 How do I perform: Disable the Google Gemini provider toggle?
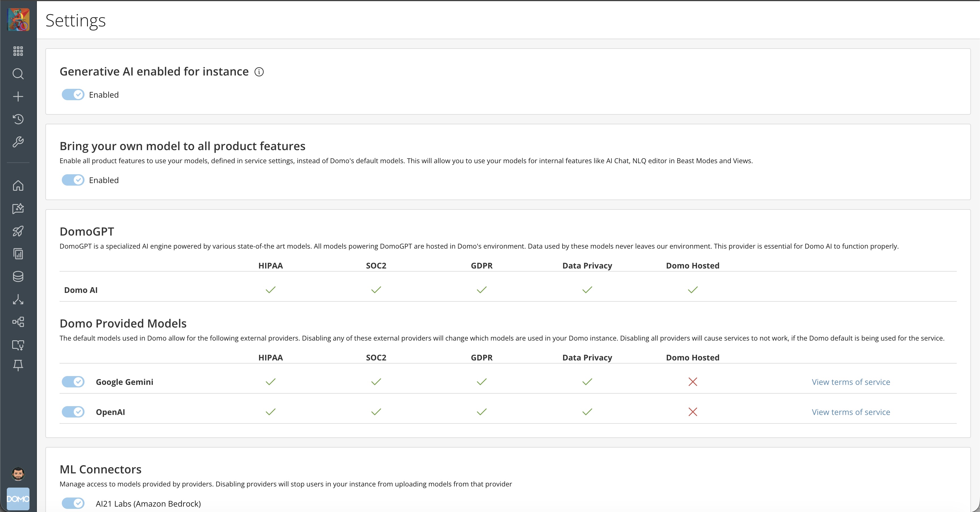73,382
